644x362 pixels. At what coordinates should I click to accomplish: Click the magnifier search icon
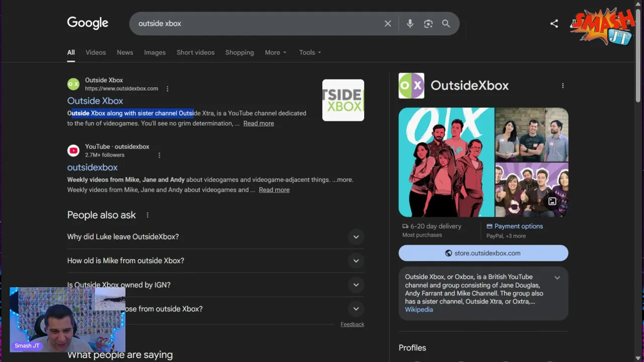[x=446, y=24]
